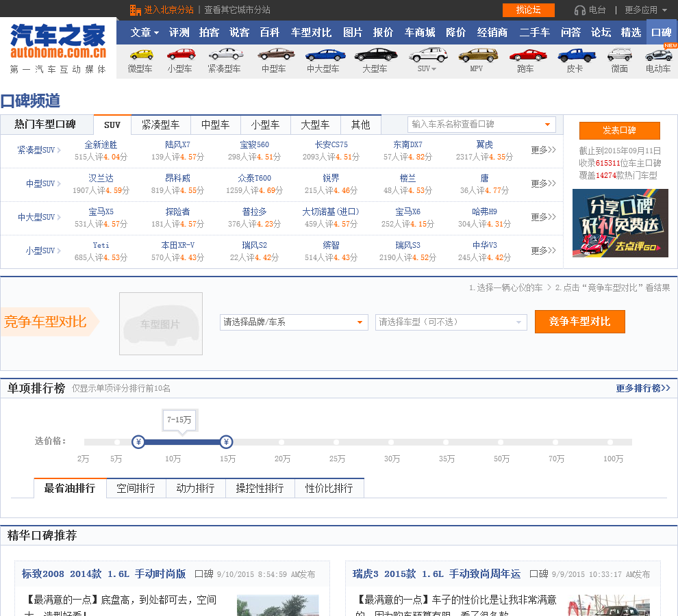Image resolution: width=678 pixels, height=616 pixels.
Task: Click 查看其它城市分站 link
Action: point(237,10)
